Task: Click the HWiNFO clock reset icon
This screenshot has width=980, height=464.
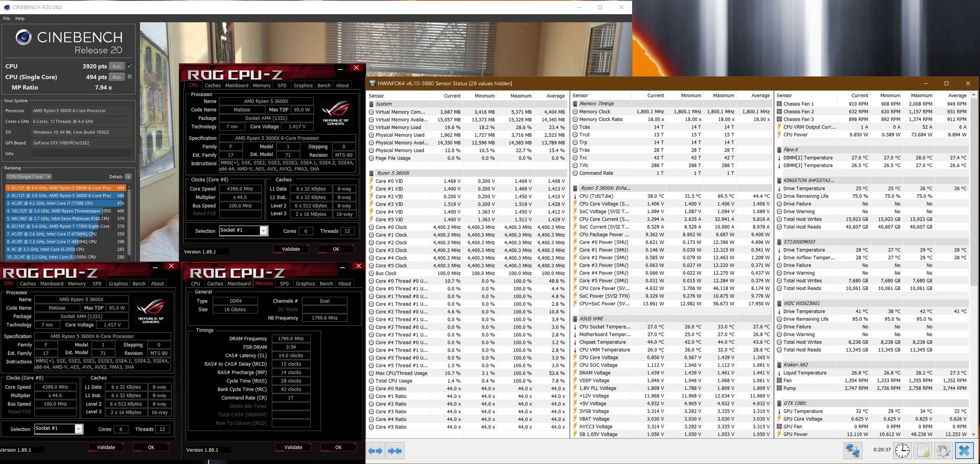Action: 902,451
